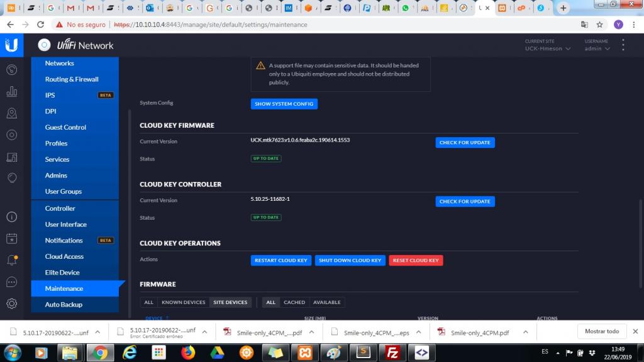Open Cloud Access settings
The height and width of the screenshot is (362, 644).
pyautogui.click(x=75, y=256)
